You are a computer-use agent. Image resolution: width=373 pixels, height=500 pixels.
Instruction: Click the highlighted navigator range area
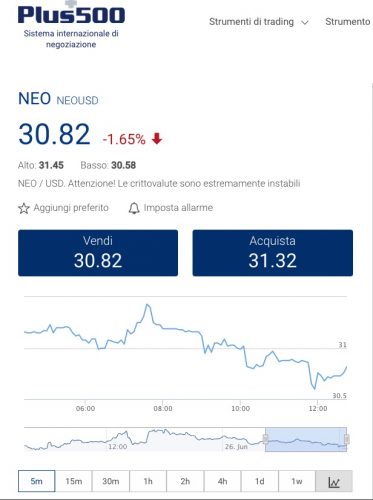click(x=306, y=439)
